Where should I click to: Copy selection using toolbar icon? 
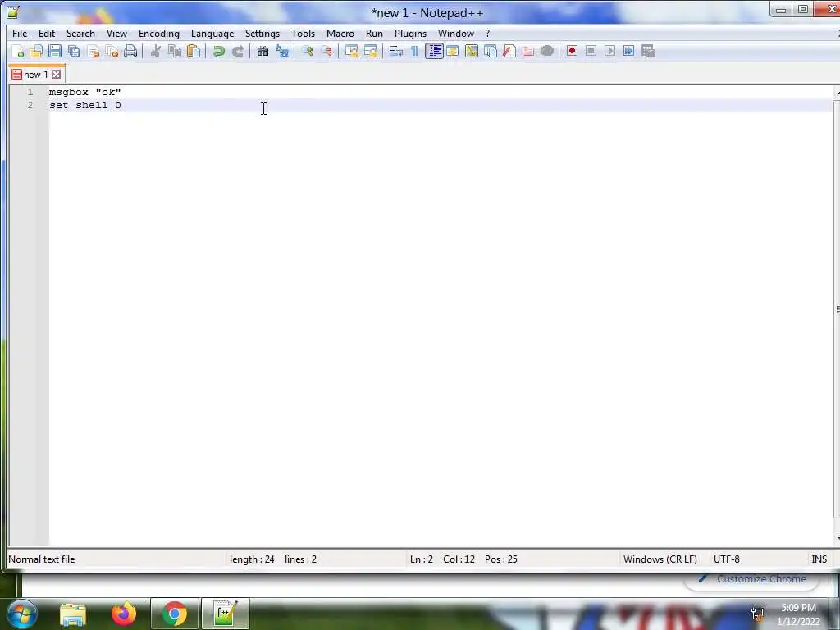175,52
